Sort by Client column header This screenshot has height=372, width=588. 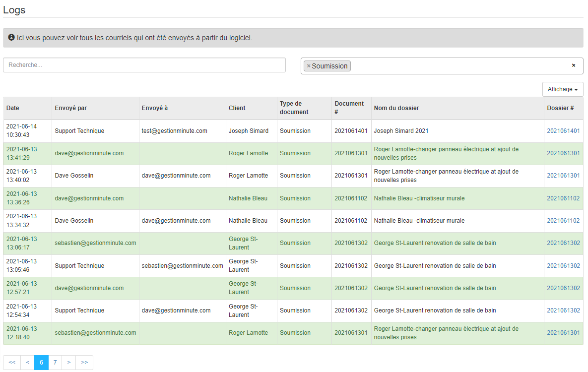coord(237,108)
